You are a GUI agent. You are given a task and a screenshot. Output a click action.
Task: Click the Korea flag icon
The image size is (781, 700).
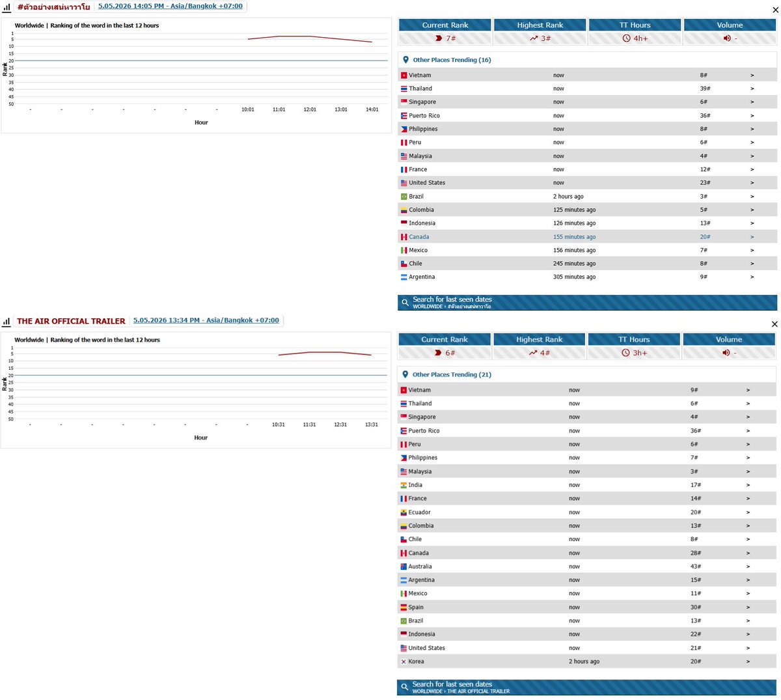pyautogui.click(x=404, y=662)
